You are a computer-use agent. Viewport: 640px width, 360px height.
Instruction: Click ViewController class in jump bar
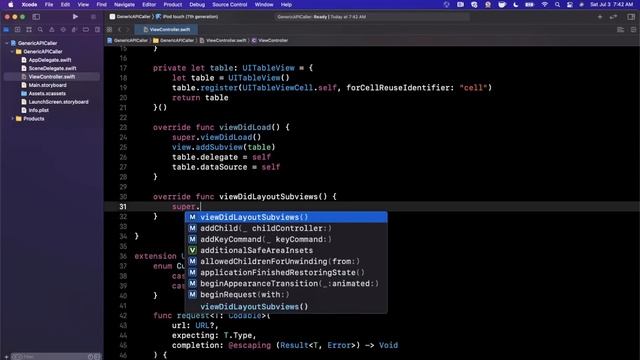coord(270,40)
